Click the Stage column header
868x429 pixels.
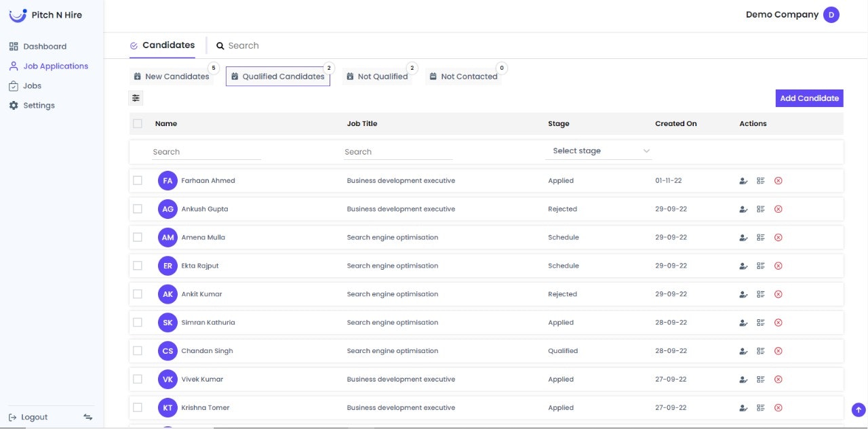pyautogui.click(x=559, y=124)
